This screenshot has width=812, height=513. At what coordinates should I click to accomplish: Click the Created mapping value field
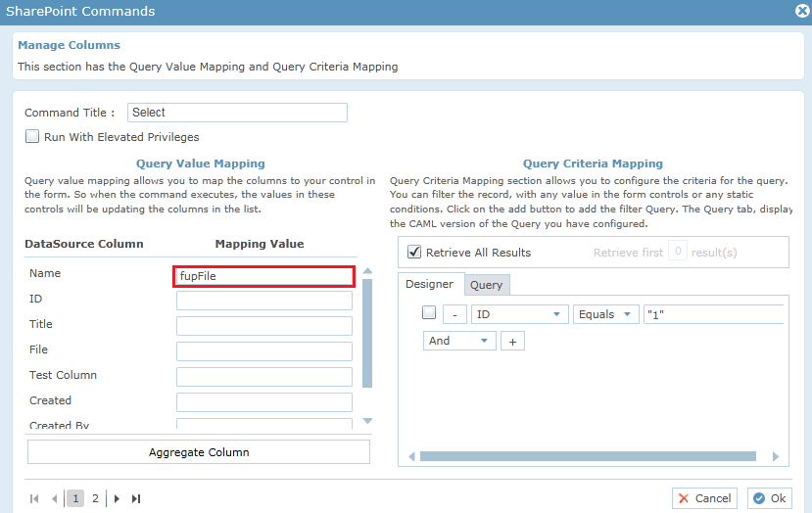point(264,402)
